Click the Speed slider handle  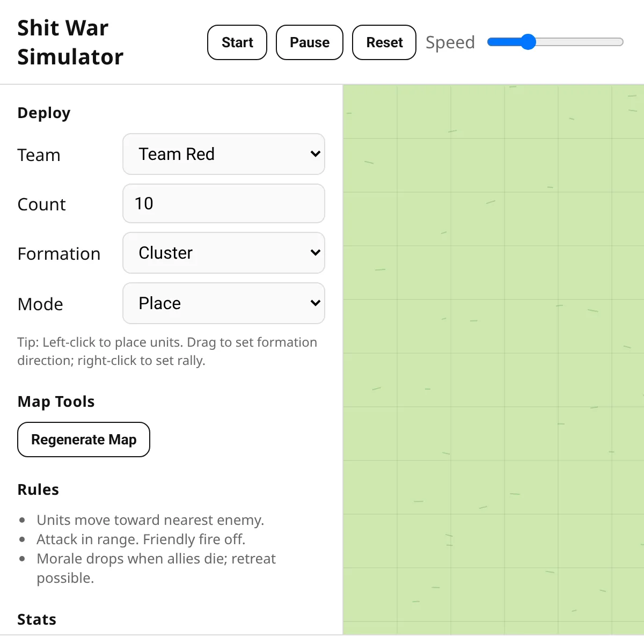[528, 42]
